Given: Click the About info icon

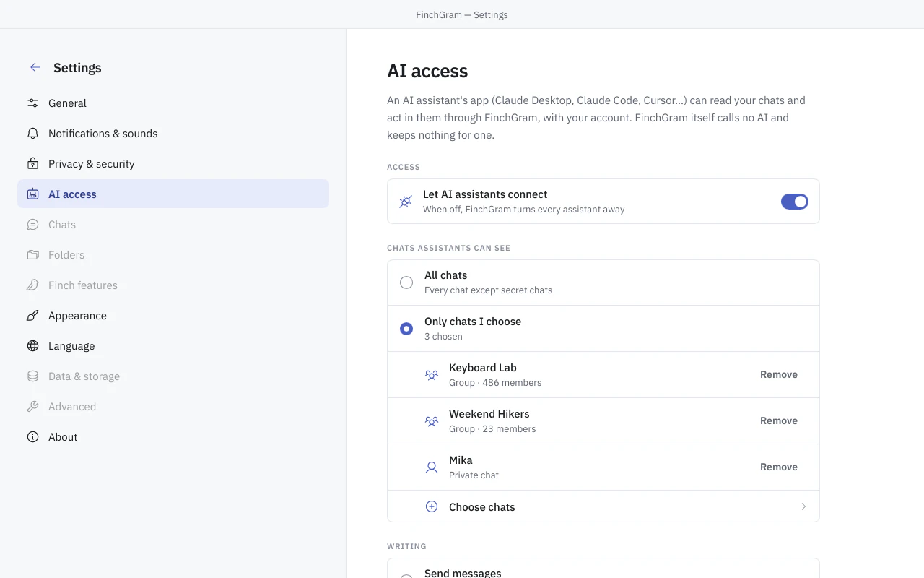Looking at the screenshot, I should (x=32, y=437).
